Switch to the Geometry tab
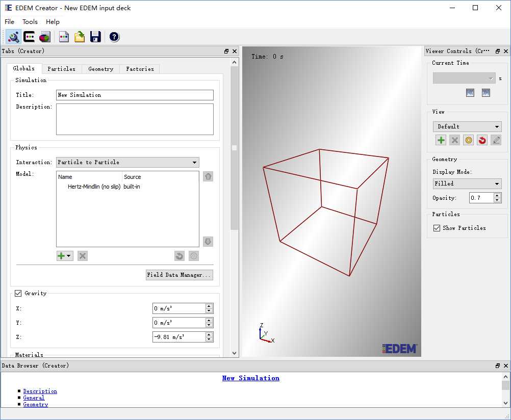511x420 pixels. tap(100, 69)
